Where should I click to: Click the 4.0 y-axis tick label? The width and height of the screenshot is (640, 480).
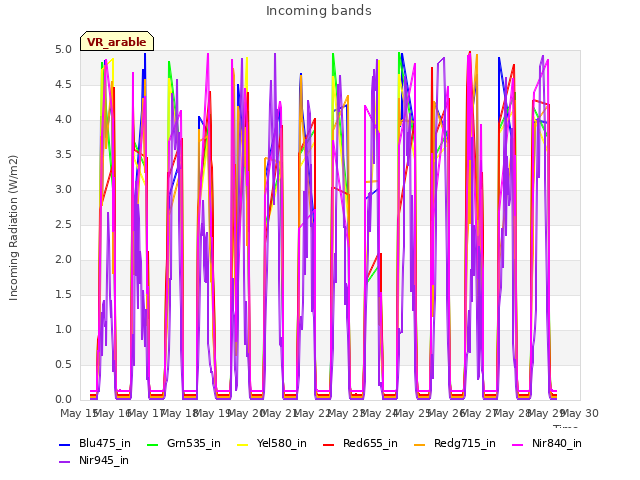pos(63,120)
